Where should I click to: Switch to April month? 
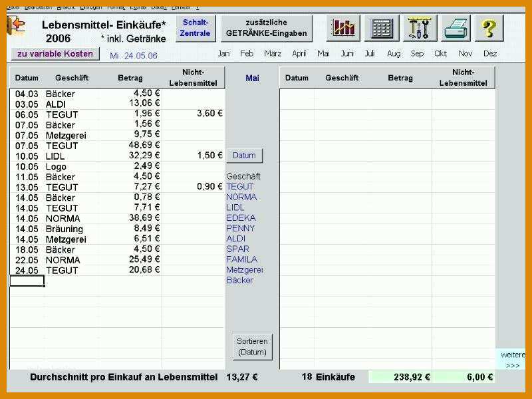pyautogui.click(x=299, y=54)
